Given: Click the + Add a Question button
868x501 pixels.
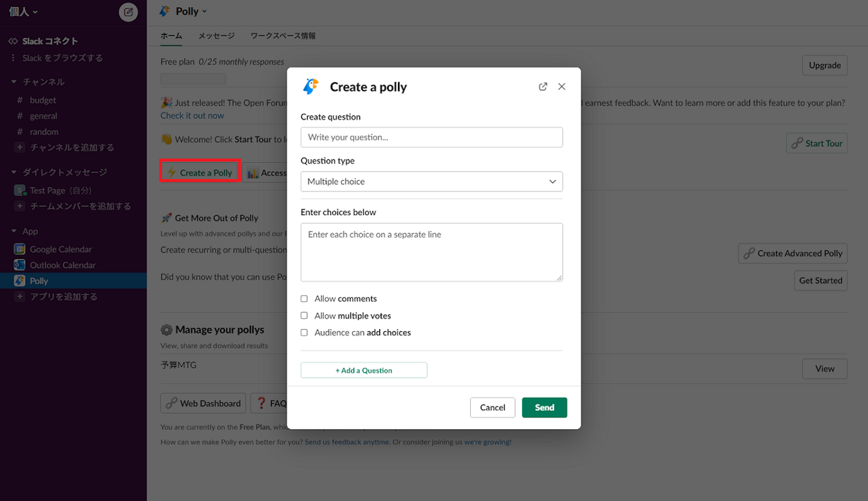Looking at the screenshot, I should coord(364,370).
